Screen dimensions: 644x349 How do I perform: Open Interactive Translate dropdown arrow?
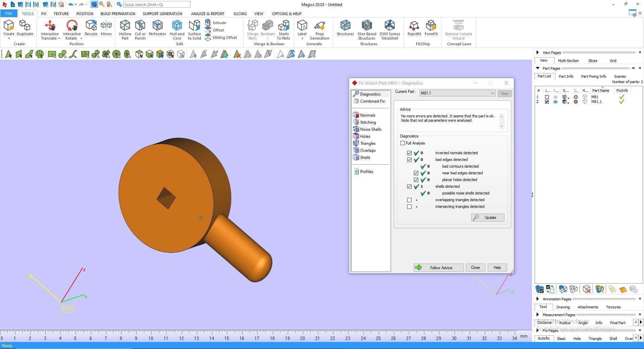[x=59, y=39]
